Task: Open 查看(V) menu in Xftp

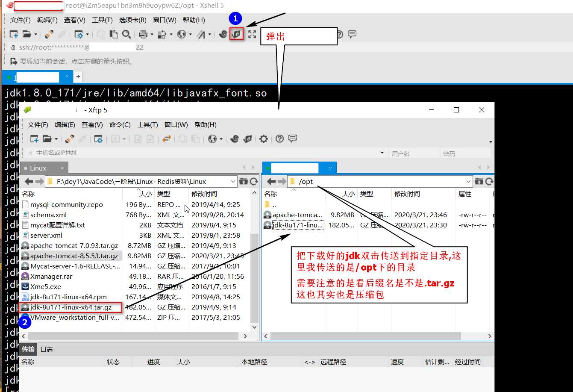Action: (x=92, y=125)
